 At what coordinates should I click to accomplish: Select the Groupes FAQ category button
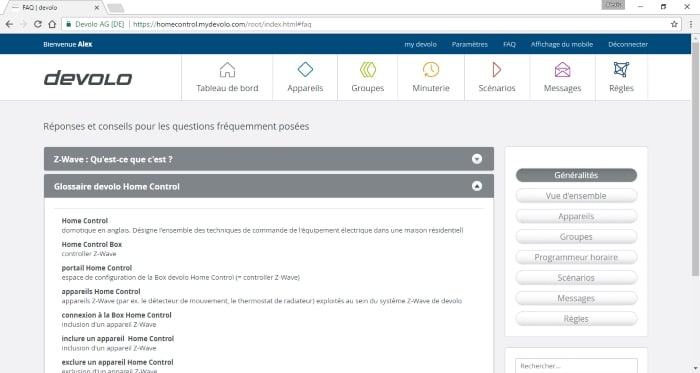(576, 236)
